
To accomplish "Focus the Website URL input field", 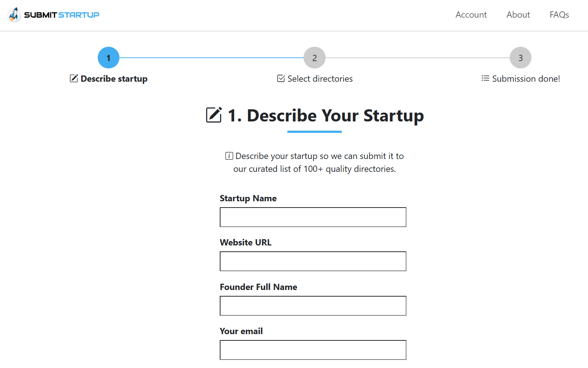I will tap(313, 261).
